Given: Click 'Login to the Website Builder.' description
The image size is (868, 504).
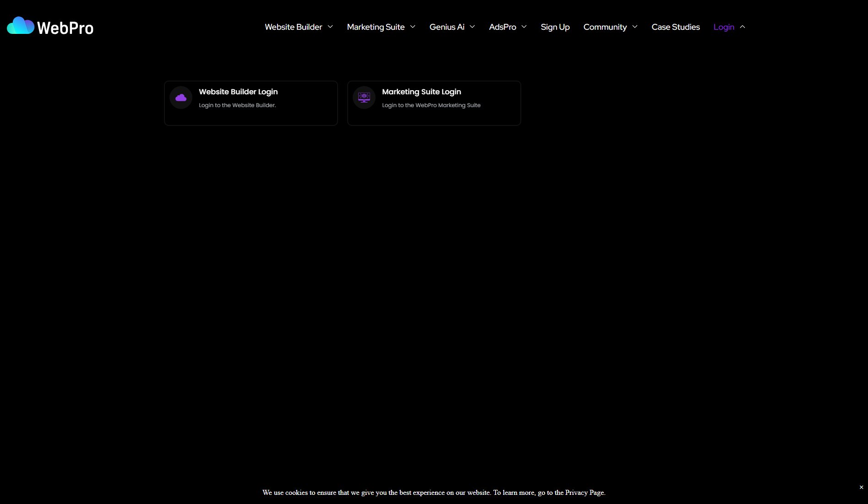Looking at the screenshot, I should click(237, 105).
